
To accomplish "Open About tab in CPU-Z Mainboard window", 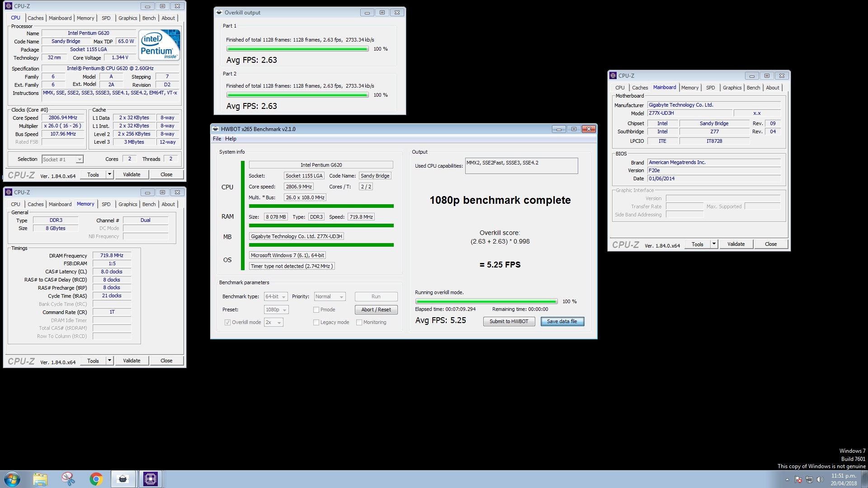I will pos(773,88).
